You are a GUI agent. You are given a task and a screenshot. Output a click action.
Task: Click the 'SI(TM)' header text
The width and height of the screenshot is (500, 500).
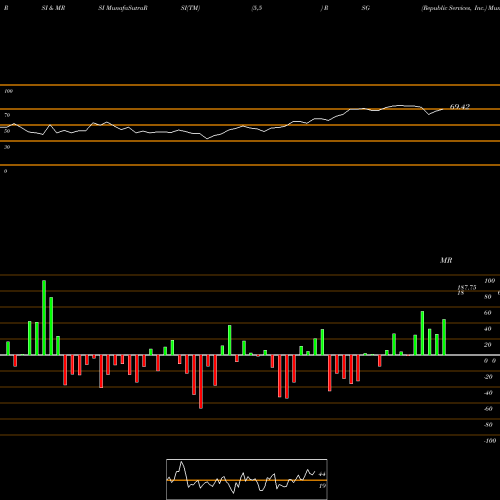(190, 8)
